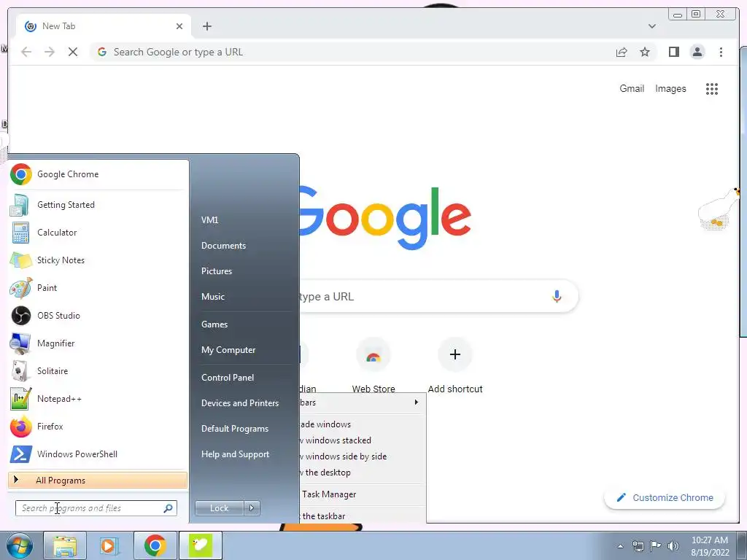
Task: Launch Firefox from the Start menu
Action: 98,426
